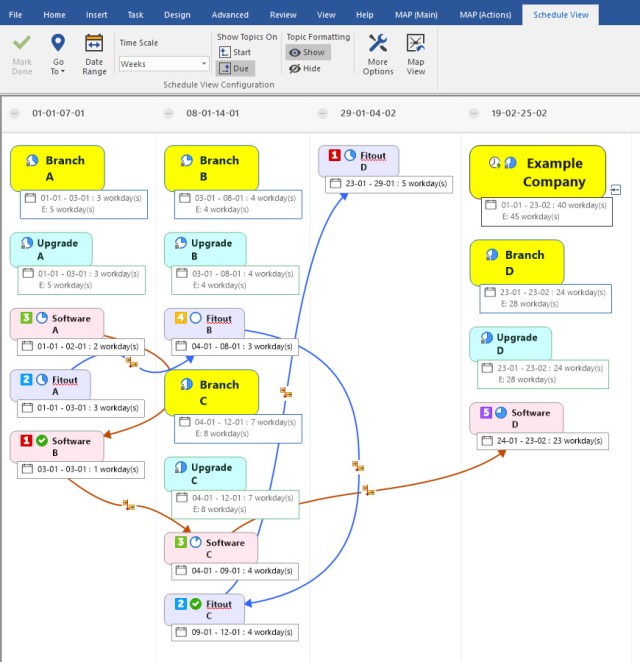This screenshot has height=662, width=640.
Task: Collapse the 01-01-07-01 week column
Action: (15, 113)
